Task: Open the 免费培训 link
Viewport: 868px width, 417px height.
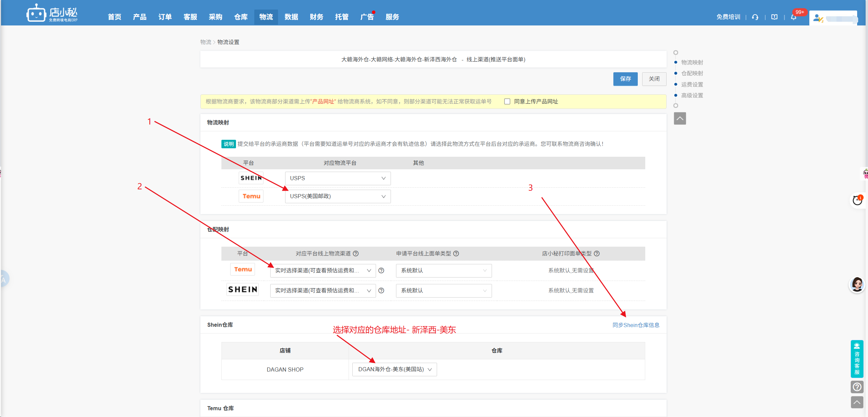Action: (x=728, y=17)
